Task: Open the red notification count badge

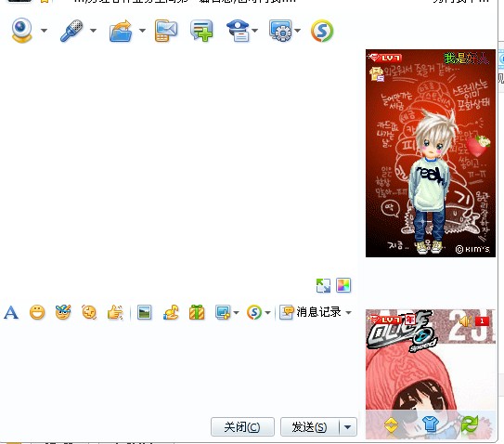Action: click(482, 320)
